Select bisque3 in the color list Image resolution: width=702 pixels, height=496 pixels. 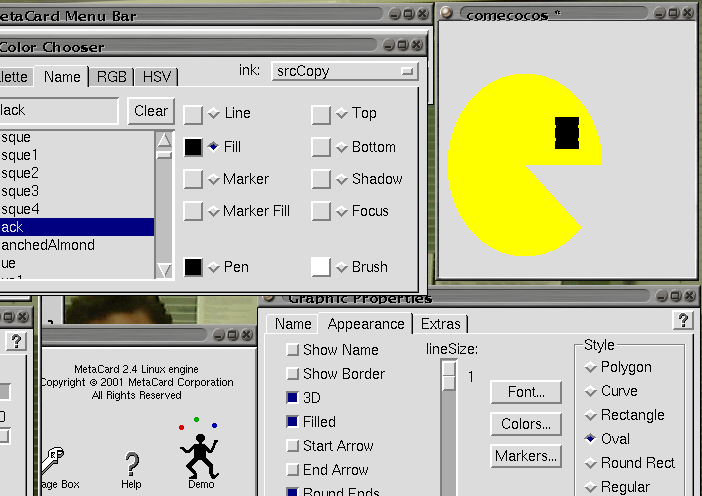click(x=77, y=191)
